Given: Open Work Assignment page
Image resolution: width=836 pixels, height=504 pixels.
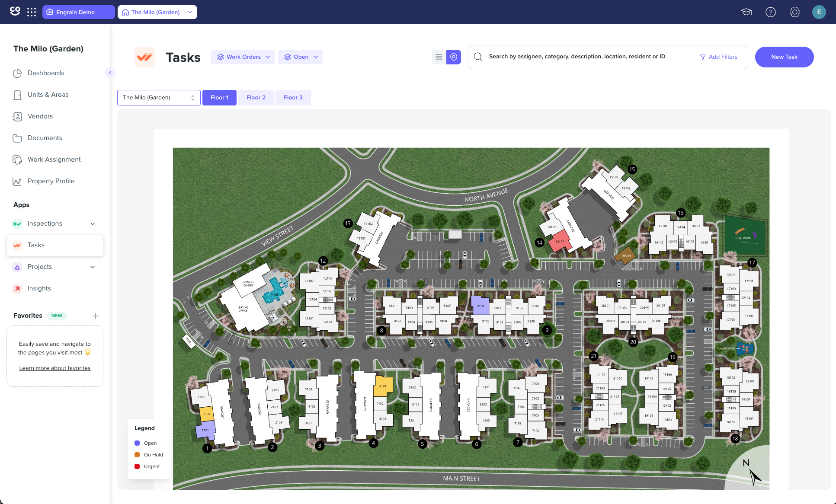Looking at the screenshot, I should click(x=55, y=159).
